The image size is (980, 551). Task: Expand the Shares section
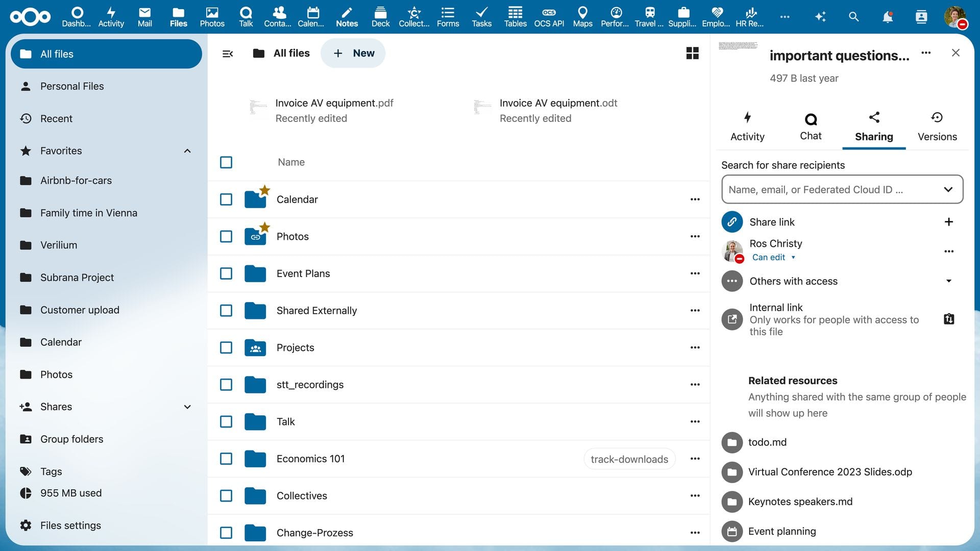[187, 407]
